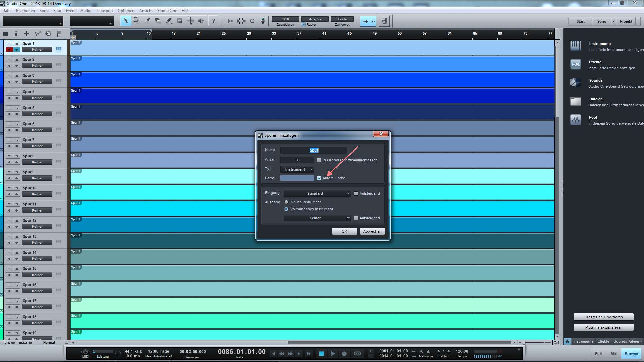Disarm record on Spur 1
The height and width of the screenshot is (362, 644).
point(9,49)
